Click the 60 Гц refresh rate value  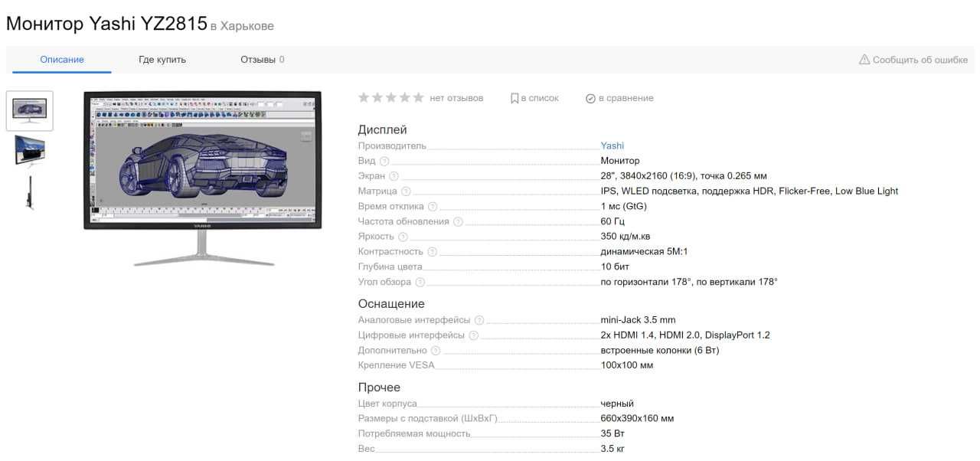click(612, 221)
